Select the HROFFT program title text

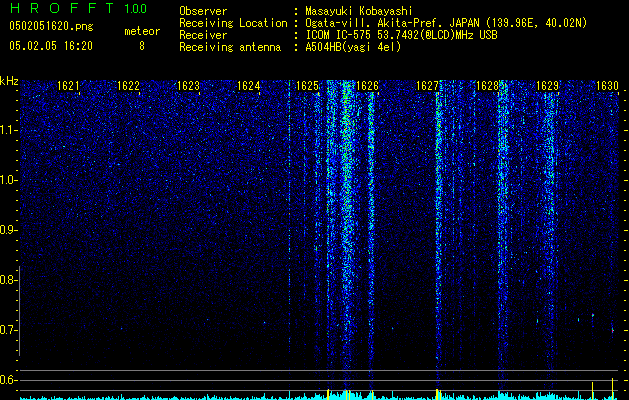point(62,8)
